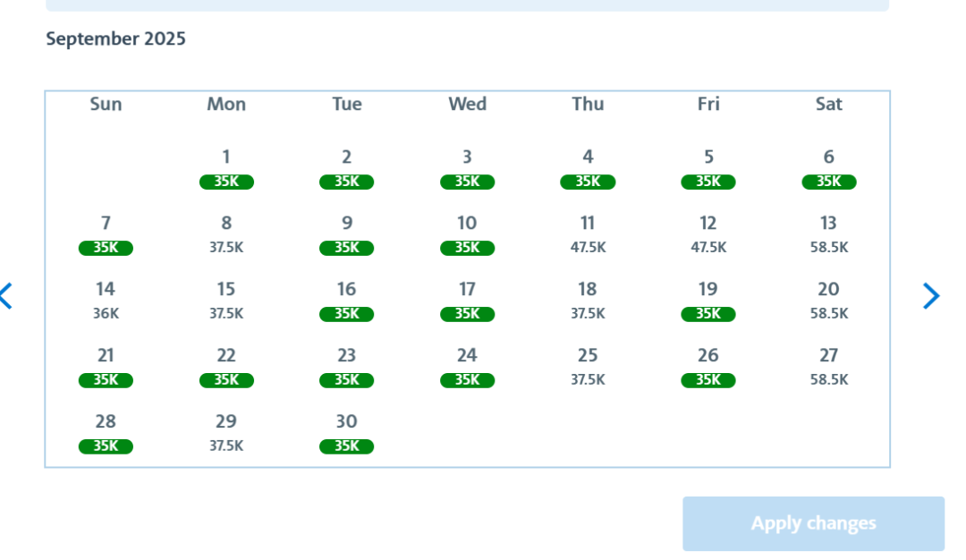
Task: Go to next month with right chevron
Action: [931, 296]
